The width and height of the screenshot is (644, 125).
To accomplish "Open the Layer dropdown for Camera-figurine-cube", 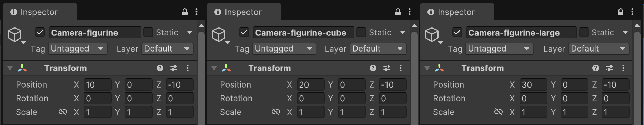I will 378,49.
